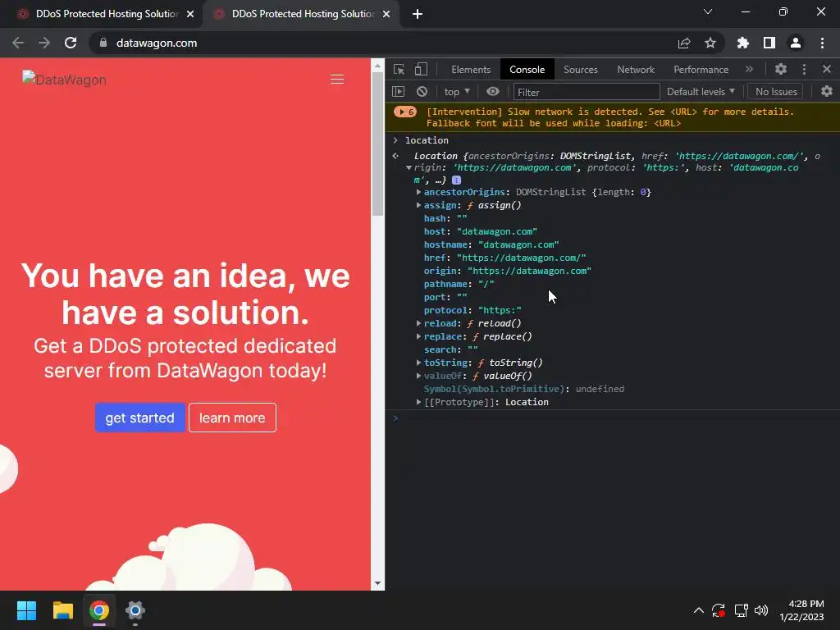Click the browser back arrow

tap(18, 43)
